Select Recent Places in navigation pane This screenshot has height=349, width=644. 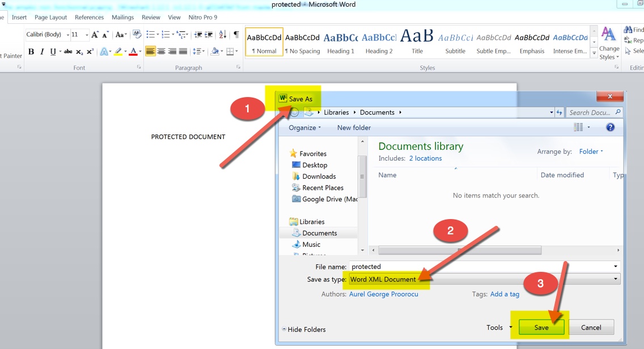pos(318,188)
